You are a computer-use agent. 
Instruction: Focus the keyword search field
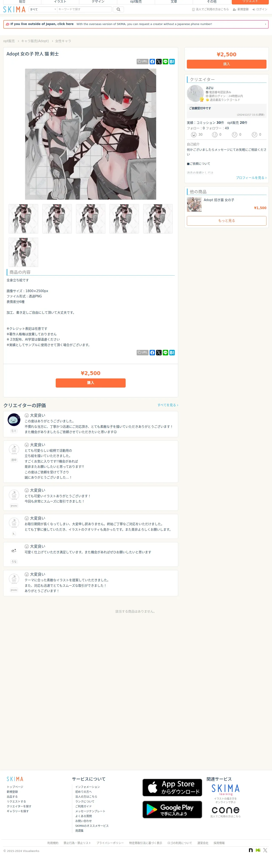84,10
